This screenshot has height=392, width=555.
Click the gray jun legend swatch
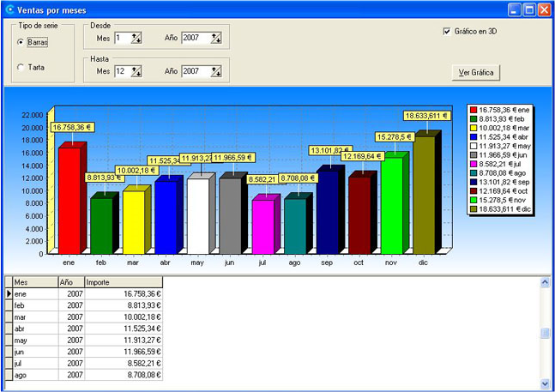coord(474,155)
